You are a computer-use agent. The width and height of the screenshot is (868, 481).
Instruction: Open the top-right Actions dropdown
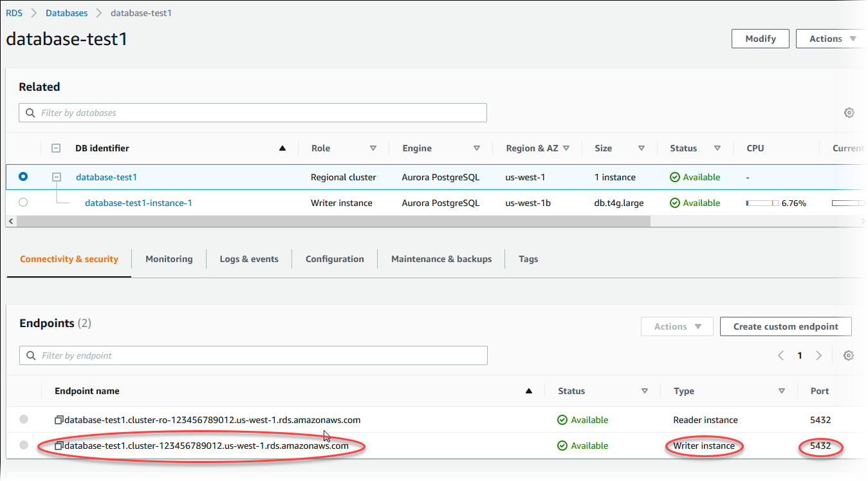(831, 38)
